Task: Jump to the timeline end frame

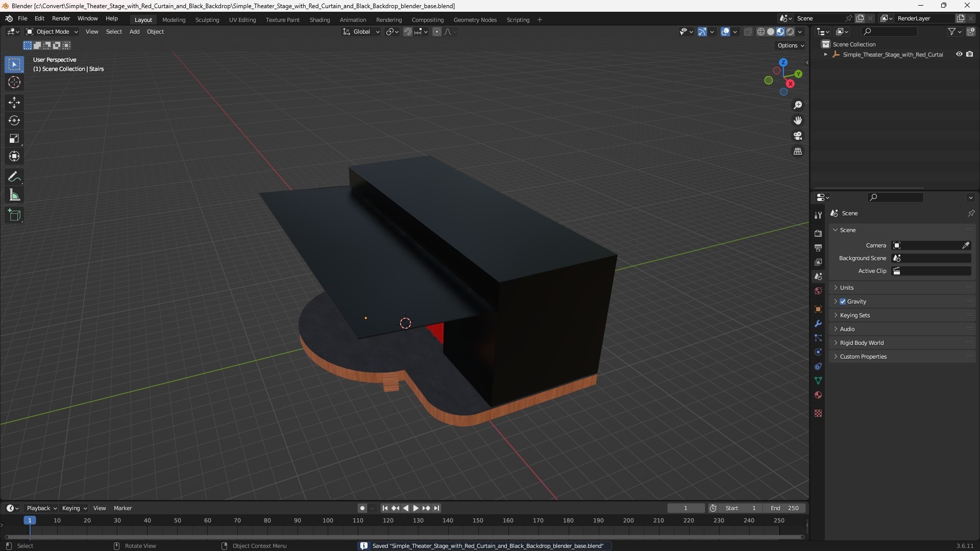Action: [x=436, y=508]
